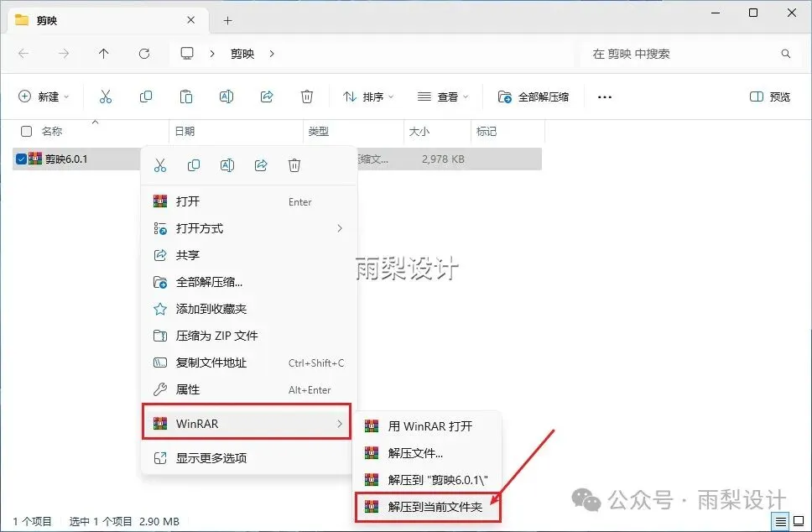Open the WinRAR submenu entry
Viewport: 812px width, 532px height.
(x=247, y=423)
